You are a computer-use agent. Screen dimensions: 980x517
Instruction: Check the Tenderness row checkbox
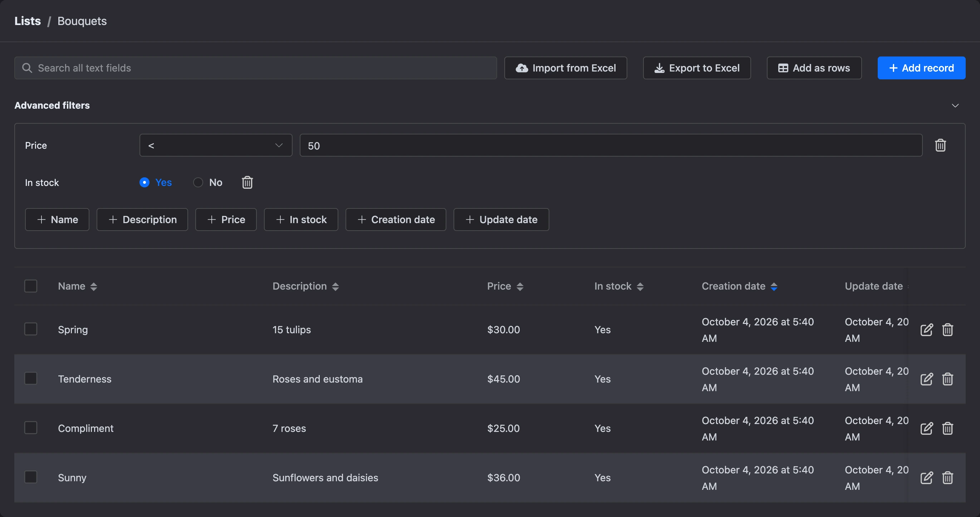pos(30,379)
